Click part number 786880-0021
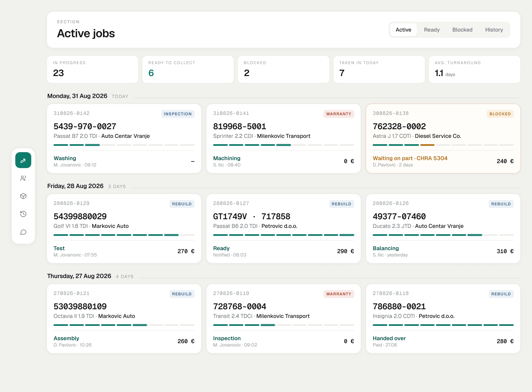The height and width of the screenshot is (392, 532). (399, 306)
